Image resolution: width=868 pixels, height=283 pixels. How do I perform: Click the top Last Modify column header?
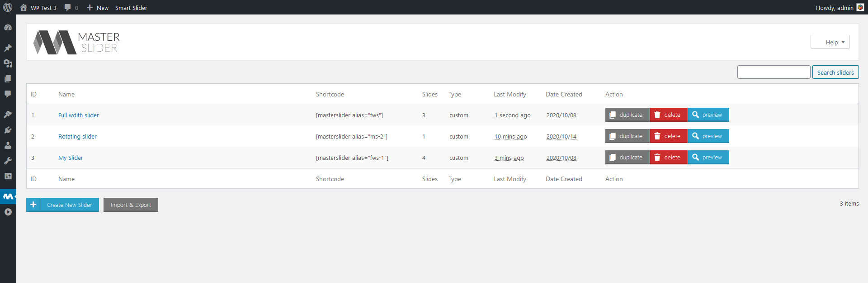510,94
